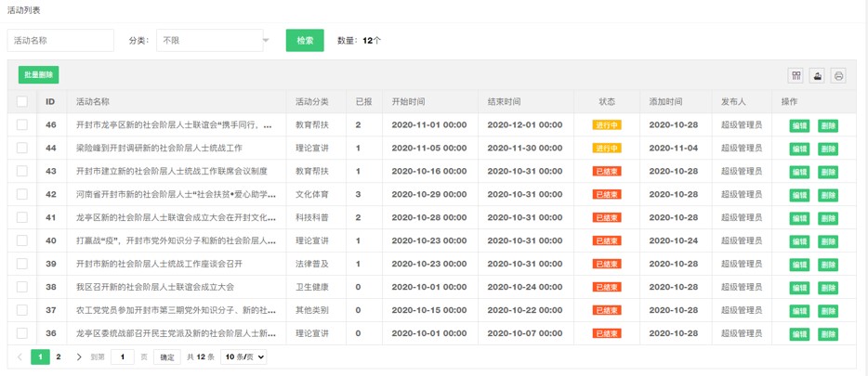Click 删除 for row ID 46
This screenshot has height=376, width=868.
point(828,125)
